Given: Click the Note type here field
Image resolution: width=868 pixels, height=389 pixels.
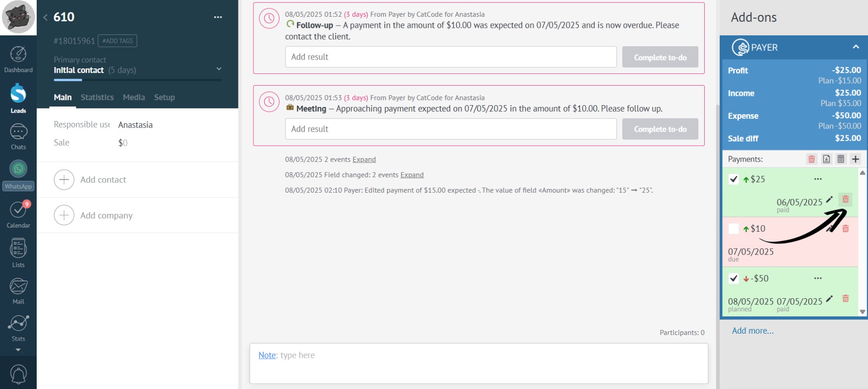Looking at the screenshot, I should tap(478, 363).
